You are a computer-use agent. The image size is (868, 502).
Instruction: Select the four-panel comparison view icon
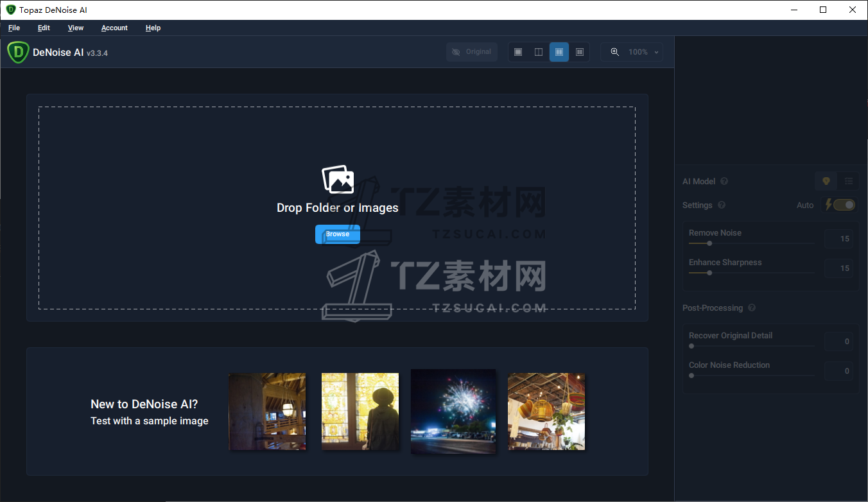click(x=580, y=52)
